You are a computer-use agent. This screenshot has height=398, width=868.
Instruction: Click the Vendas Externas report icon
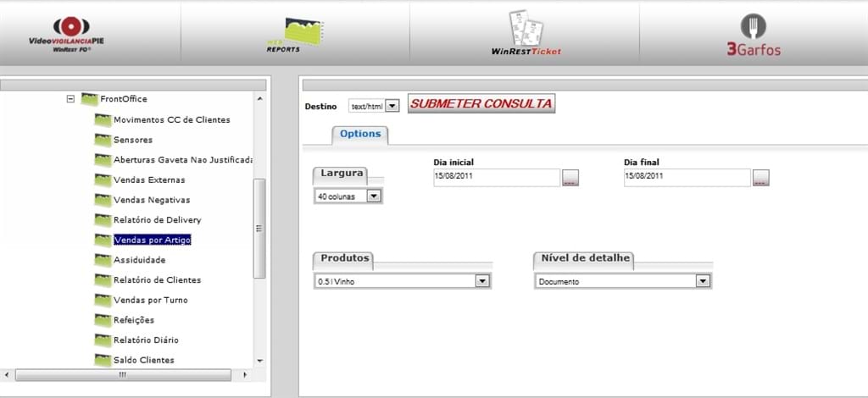(x=103, y=180)
